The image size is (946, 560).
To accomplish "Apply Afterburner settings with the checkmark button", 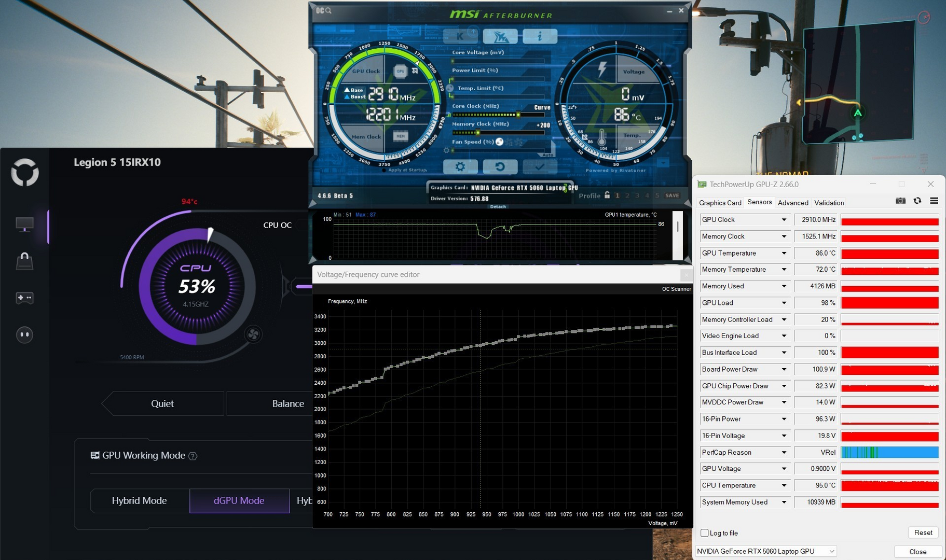I will tap(540, 166).
